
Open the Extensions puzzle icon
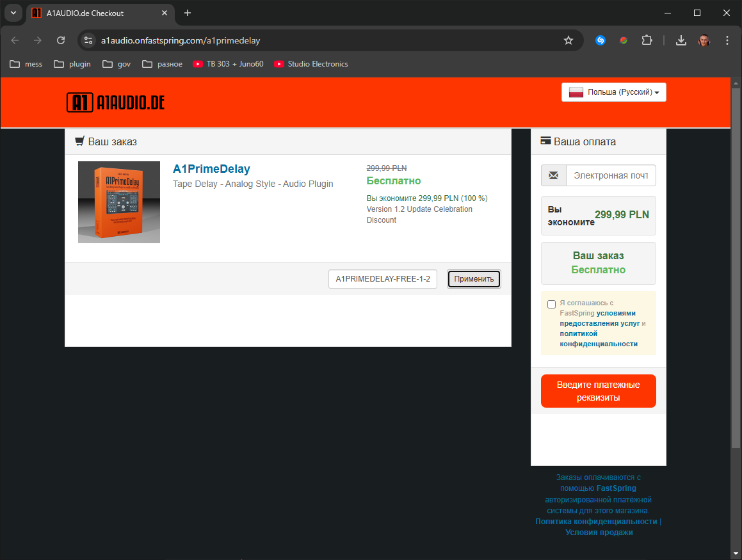pyautogui.click(x=647, y=40)
